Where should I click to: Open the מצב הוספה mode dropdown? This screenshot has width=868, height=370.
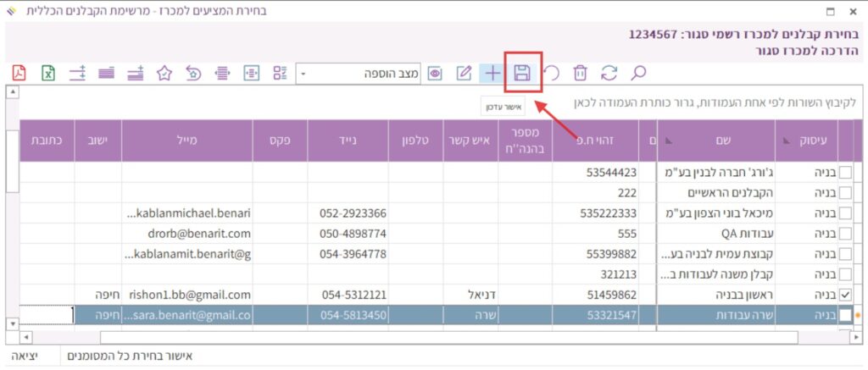[304, 74]
